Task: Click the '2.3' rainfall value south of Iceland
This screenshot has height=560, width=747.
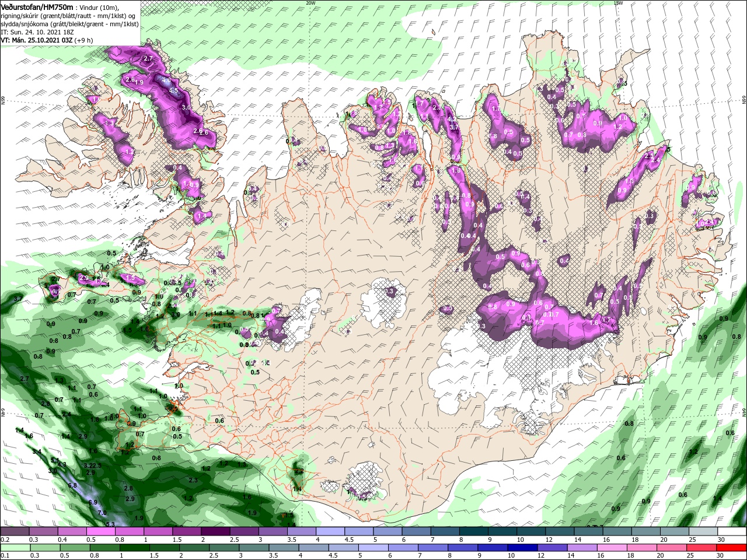Action: [193, 480]
